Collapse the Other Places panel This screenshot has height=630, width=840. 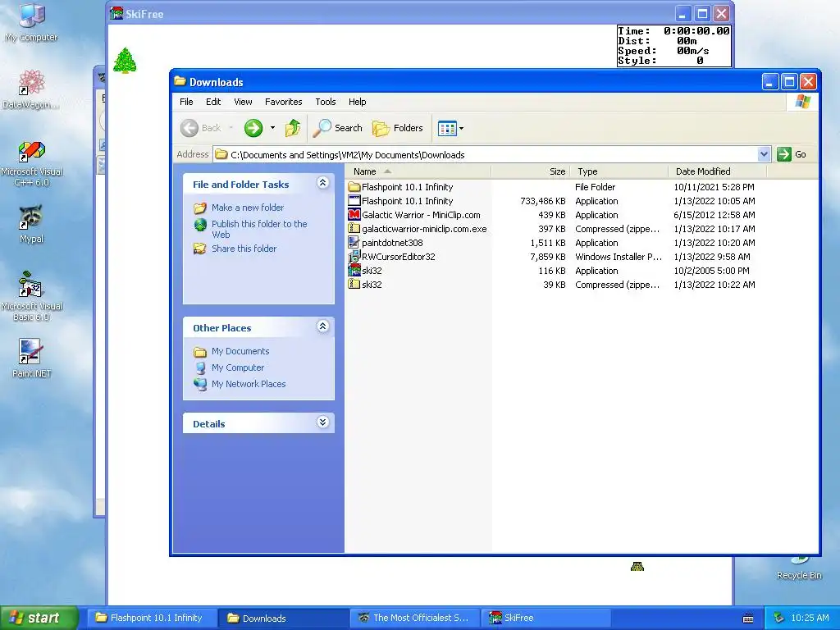[x=322, y=326]
